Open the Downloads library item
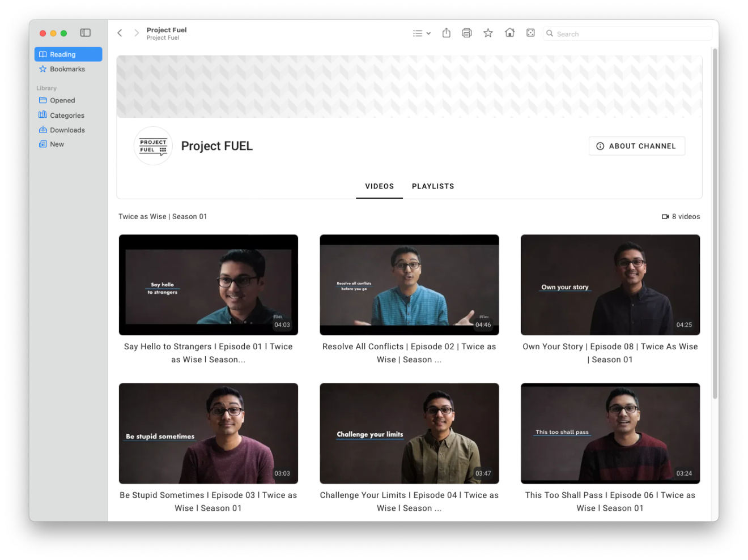Viewport: 748px width, 560px height. pos(67,130)
